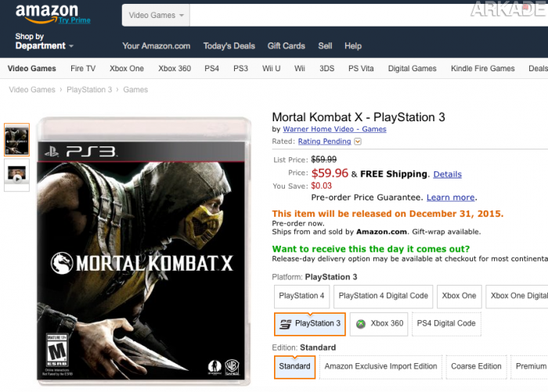Expand the Shop by Department menu
The width and height of the screenshot is (548, 392).
(45, 41)
